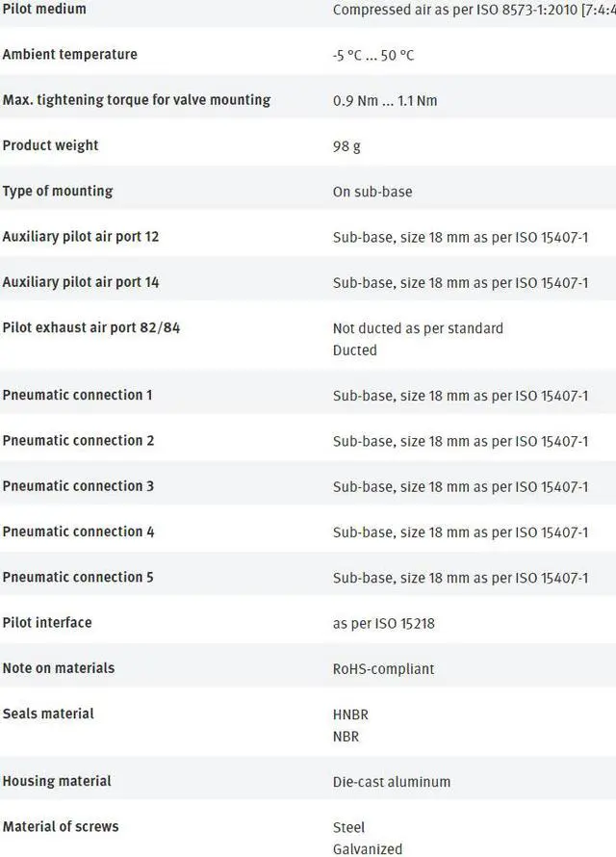Click the Product weight value 98 g
The image size is (616, 857).
pyautogui.click(x=346, y=146)
